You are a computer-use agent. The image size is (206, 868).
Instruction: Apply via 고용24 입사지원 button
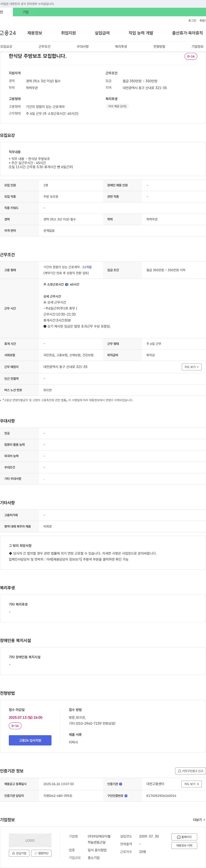coord(30,740)
